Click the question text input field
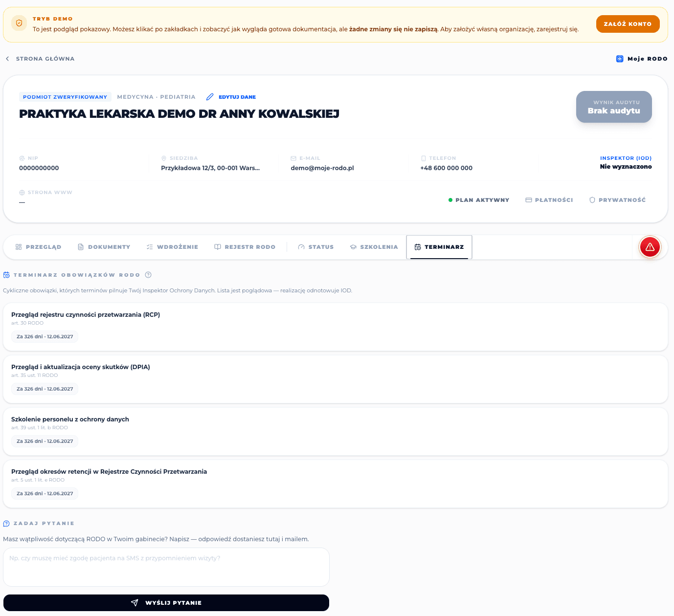The image size is (674, 616). coord(166,567)
